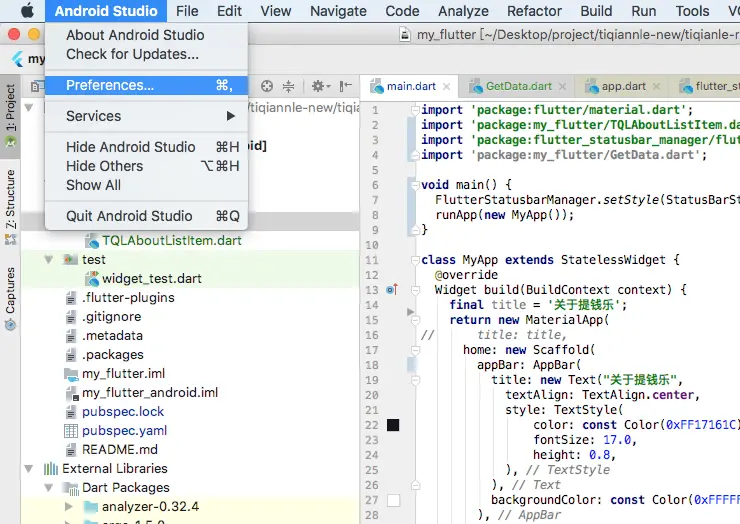The height and width of the screenshot is (524, 740).
Task: Open the Code menu
Action: pos(402,11)
